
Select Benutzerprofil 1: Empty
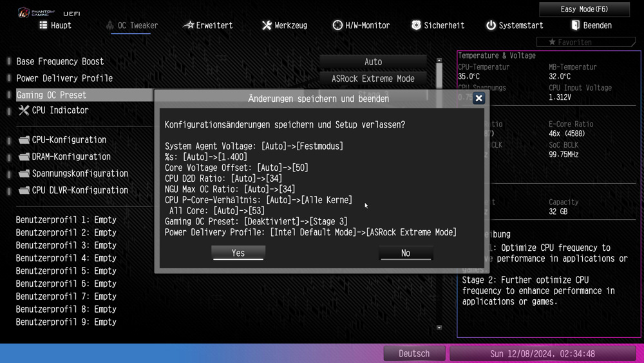pos(66,219)
